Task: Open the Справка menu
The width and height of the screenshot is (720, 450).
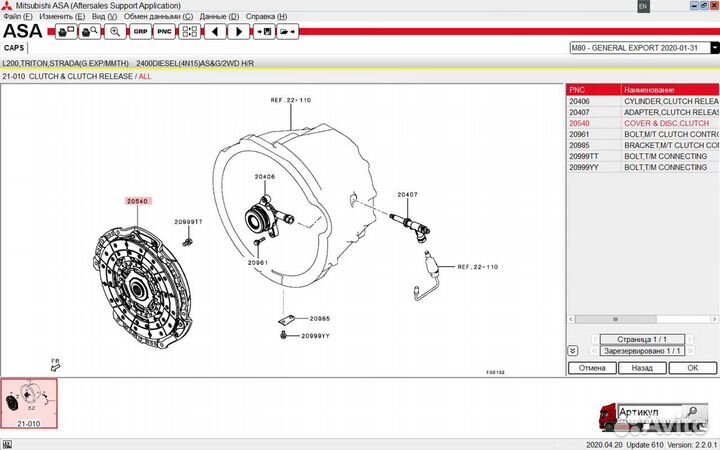Action: pyautogui.click(x=266, y=17)
